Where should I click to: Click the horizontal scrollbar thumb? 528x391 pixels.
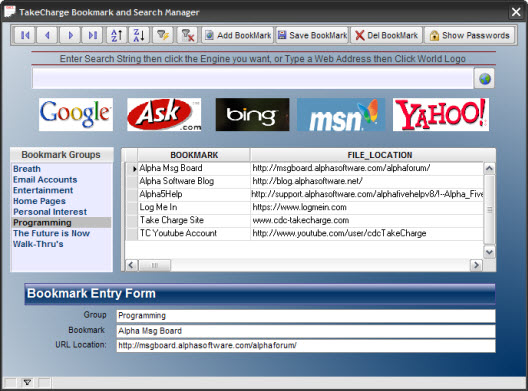click(155, 265)
